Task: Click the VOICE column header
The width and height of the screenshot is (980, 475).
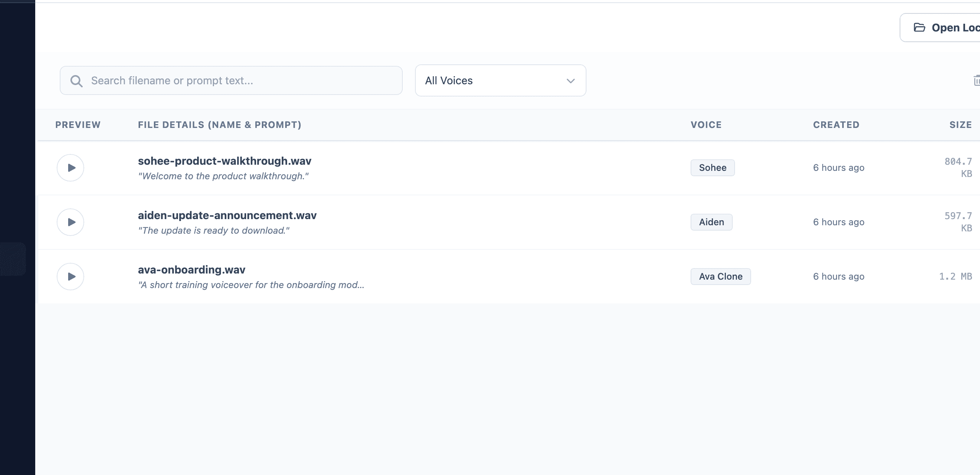Action: point(706,125)
